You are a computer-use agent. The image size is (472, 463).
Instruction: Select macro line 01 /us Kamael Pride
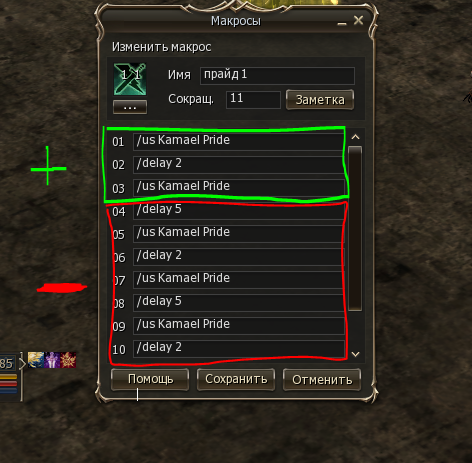pos(239,141)
